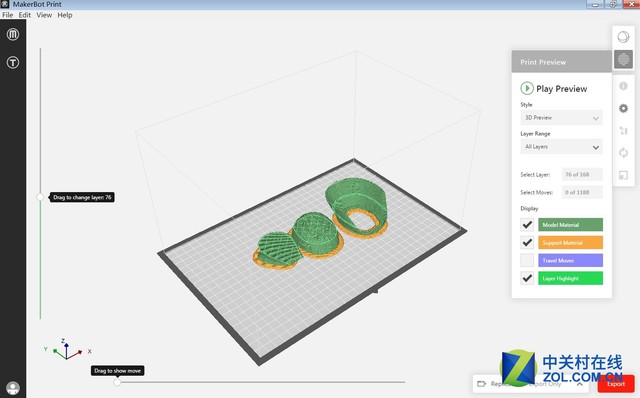The width and height of the screenshot is (640, 398).
Task: Select the rotate tool icon
Action: click(x=623, y=153)
